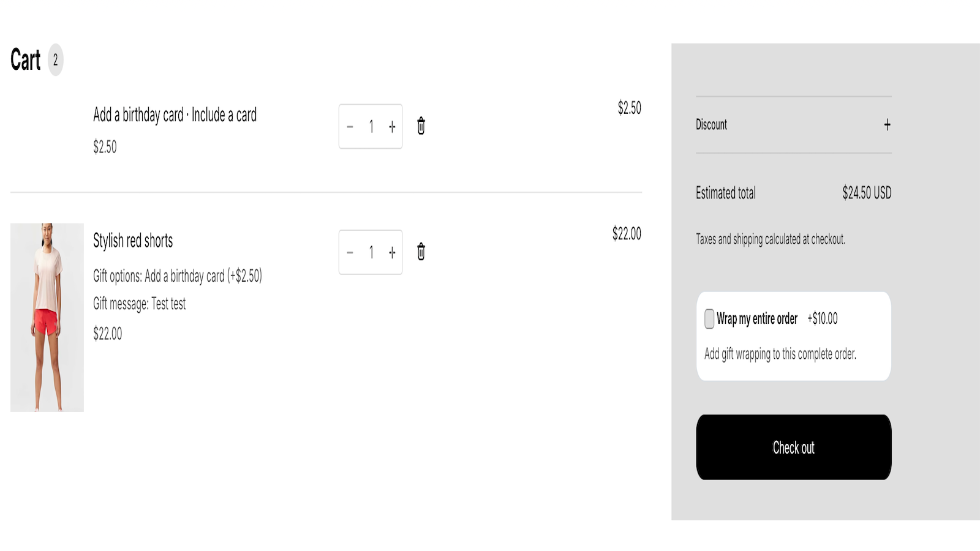Select the birthday card quantity field
980x551 pixels.
[371, 127]
